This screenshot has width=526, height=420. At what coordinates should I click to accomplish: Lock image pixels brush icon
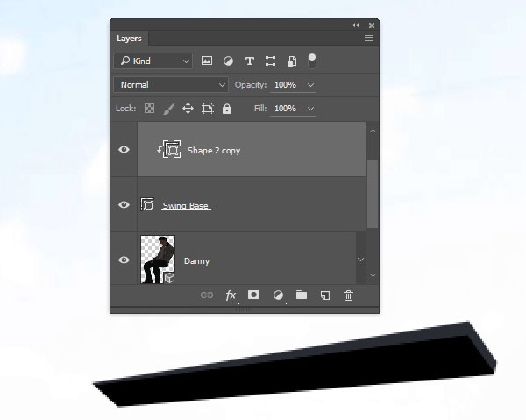168,109
